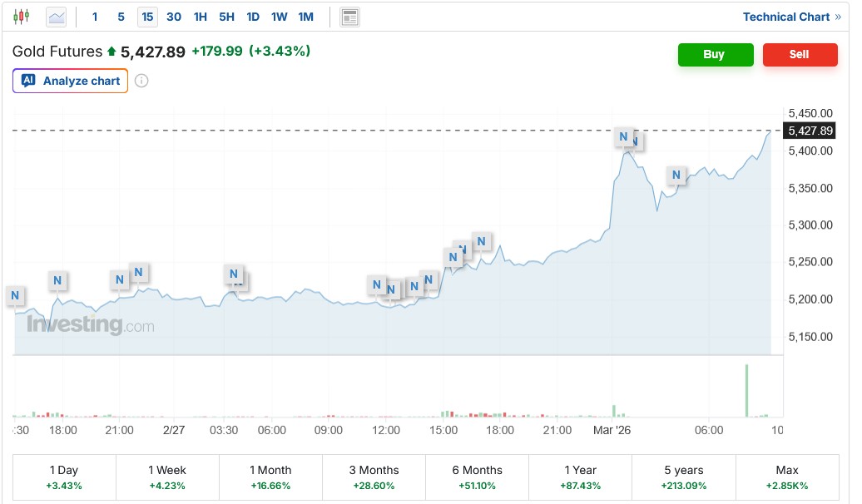Screen dimensions: 862x504
Task: Open the news marker above 18:00
Action: click(57, 280)
